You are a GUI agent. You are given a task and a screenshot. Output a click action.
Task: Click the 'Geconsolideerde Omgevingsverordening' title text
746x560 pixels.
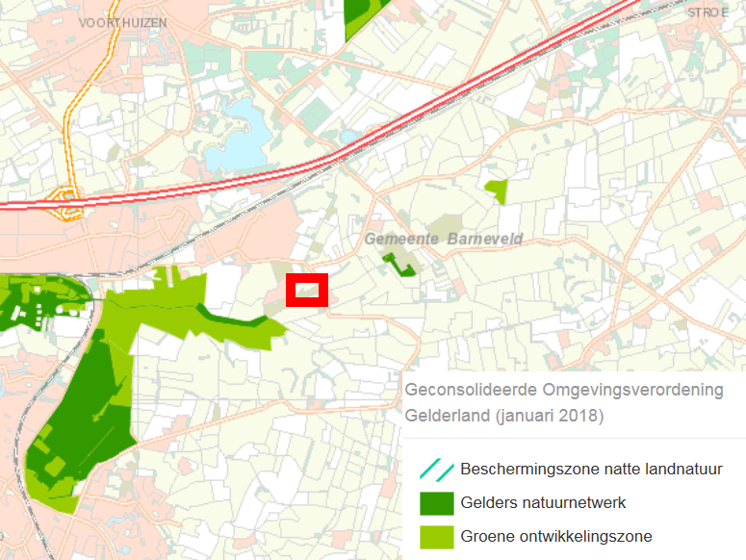coord(564,390)
